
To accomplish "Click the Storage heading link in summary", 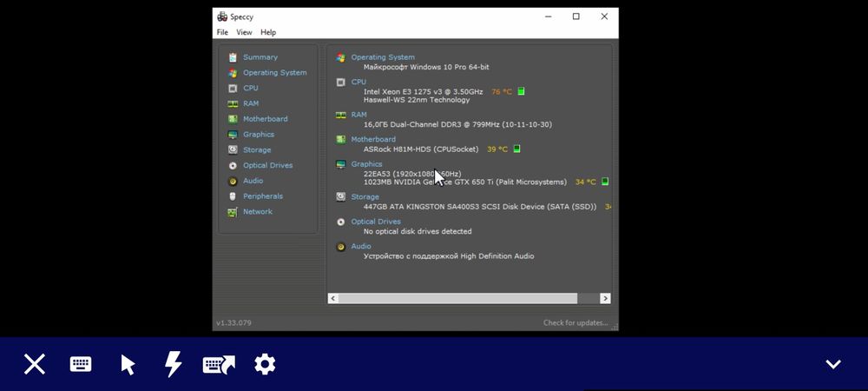I will pyautogui.click(x=365, y=197).
